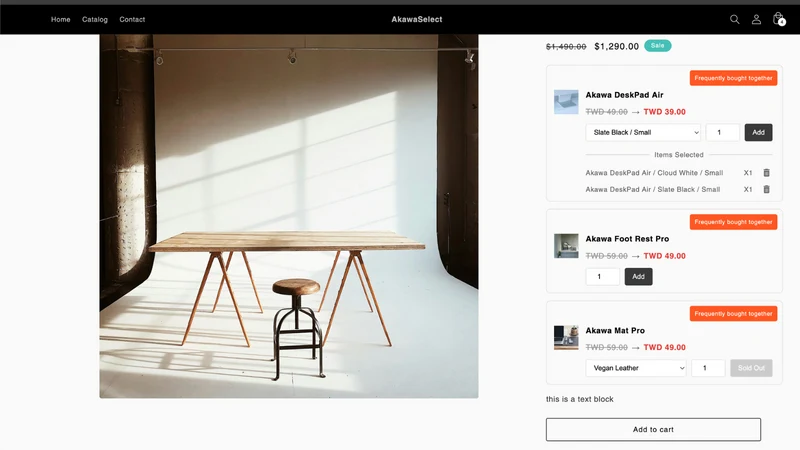Click Foot Rest Pro TWD 49.00 price

(x=664, y=256)
